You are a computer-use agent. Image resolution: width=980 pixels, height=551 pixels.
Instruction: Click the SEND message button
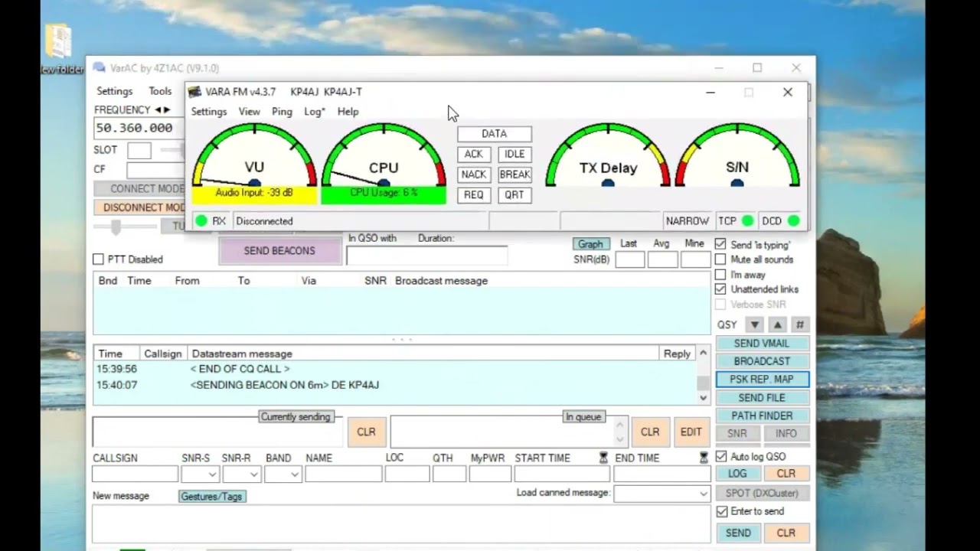[x=738, y=533]
